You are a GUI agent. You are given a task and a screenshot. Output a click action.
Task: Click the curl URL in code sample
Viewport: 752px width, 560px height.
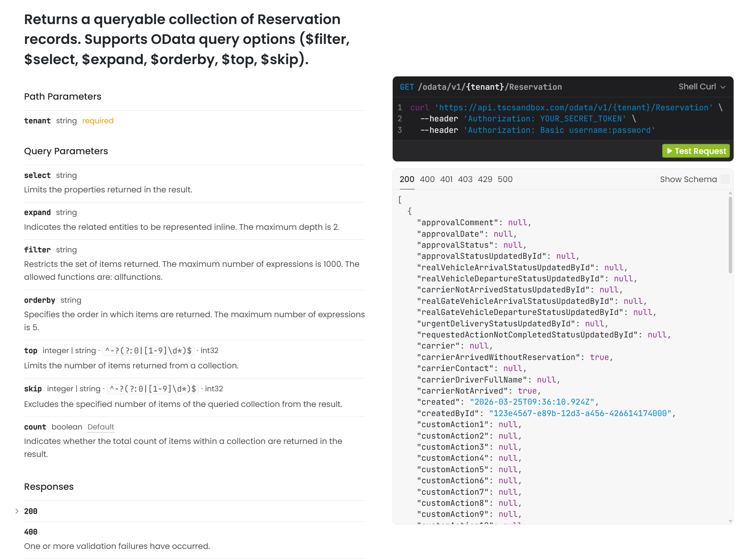click(573, 108)
